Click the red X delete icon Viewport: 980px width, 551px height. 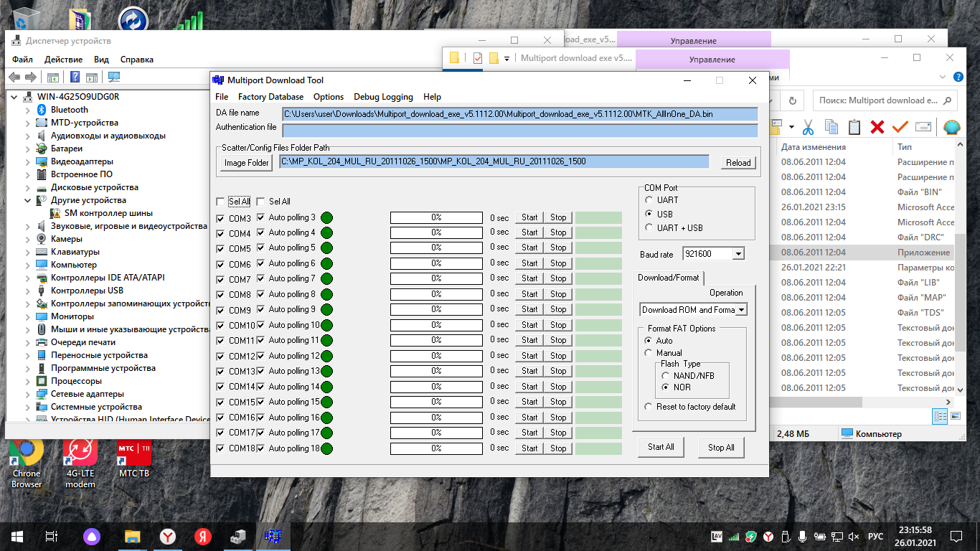click(x=877, y=127)
